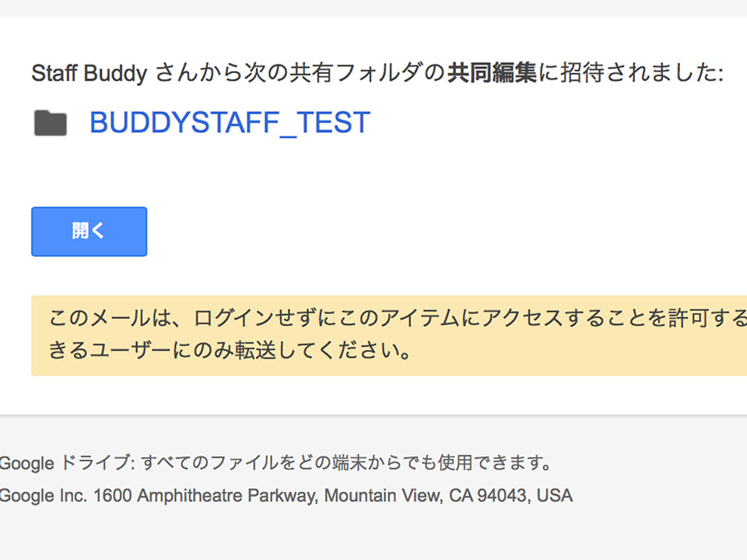Click the bold 共同編集 text
747x560 pixels.
[492, 73]
